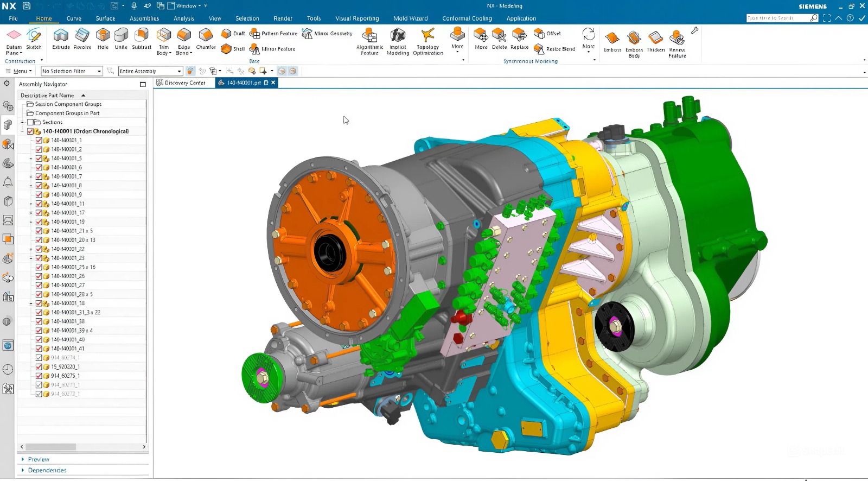Open the Menu button
The height and width of the screenshot is (481, 868).
(20, 71)
